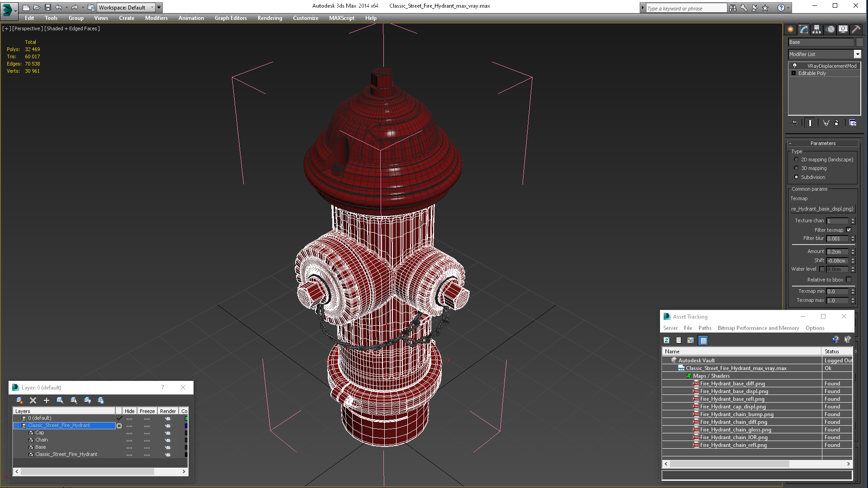Toggle Render for Chain layer row
The height and width of the screenshot is (488, 868).
click(x=168, y=440)
